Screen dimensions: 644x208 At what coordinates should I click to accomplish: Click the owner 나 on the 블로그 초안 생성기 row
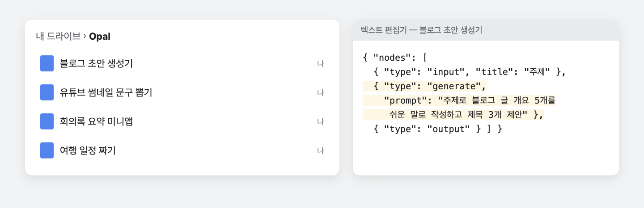point(320,63)
